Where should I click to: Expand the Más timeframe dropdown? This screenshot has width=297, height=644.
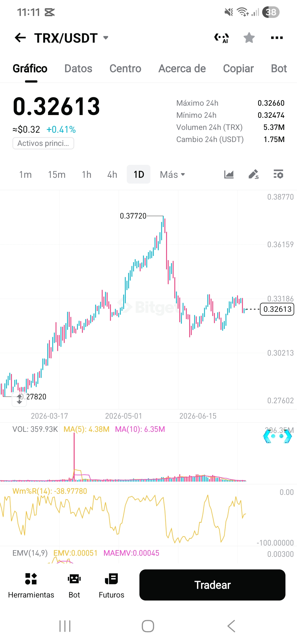coord(172,174)
